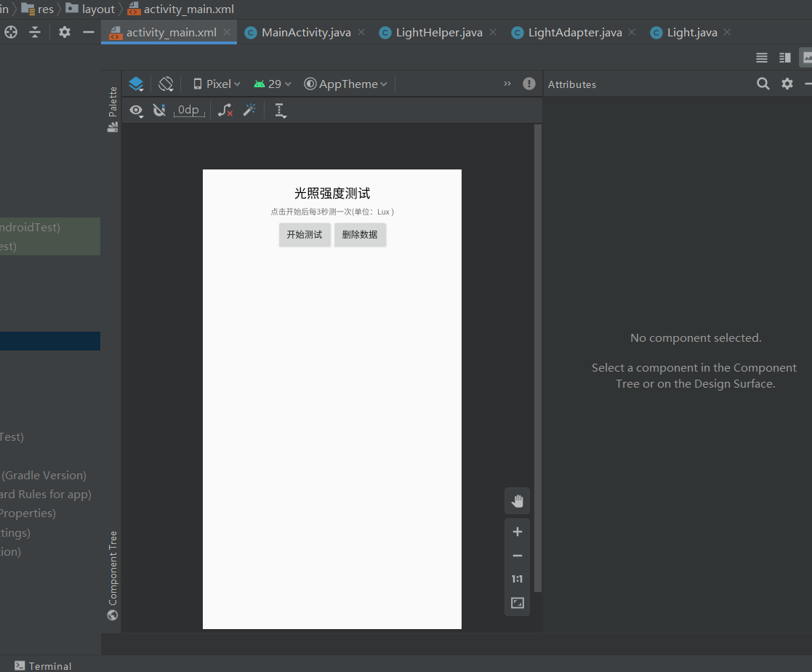Open the Select Design Surface layers icon
This screenshot has width=812, height=672.
[x=136, y=84]
